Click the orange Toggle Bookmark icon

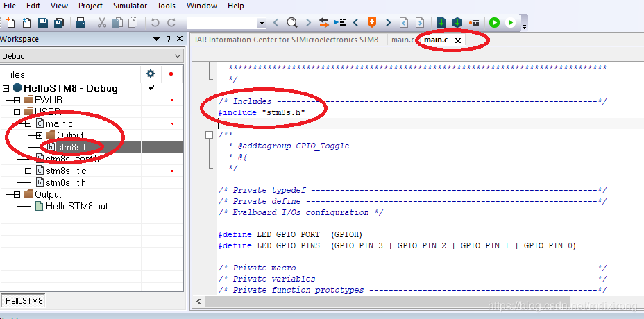click(x=373, y=23)
